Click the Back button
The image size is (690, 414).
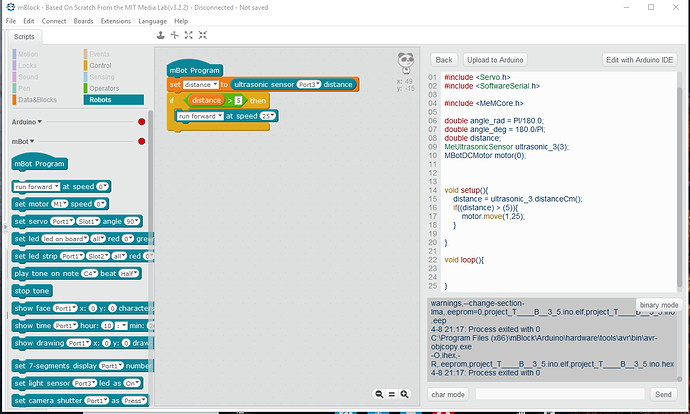(444, 60)
